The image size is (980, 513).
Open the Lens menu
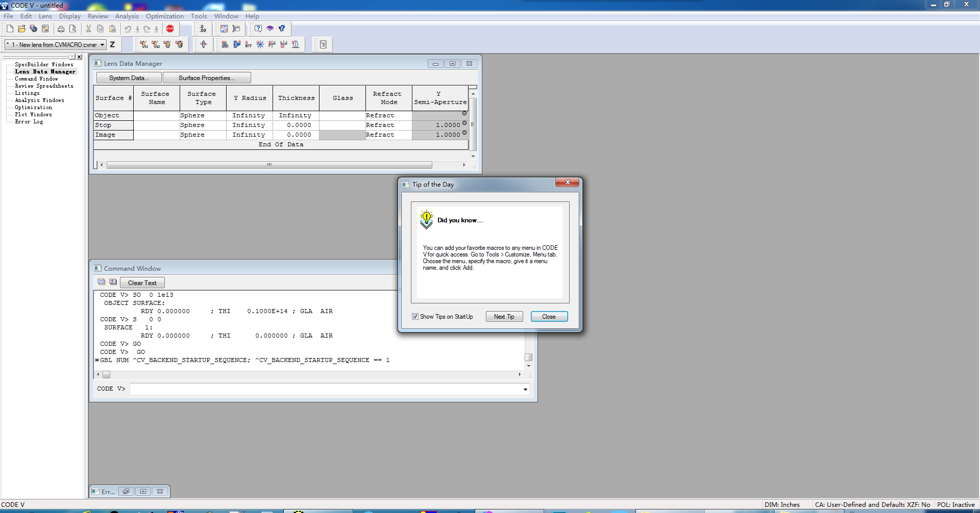pyautogui.click(x=45, y=16)
